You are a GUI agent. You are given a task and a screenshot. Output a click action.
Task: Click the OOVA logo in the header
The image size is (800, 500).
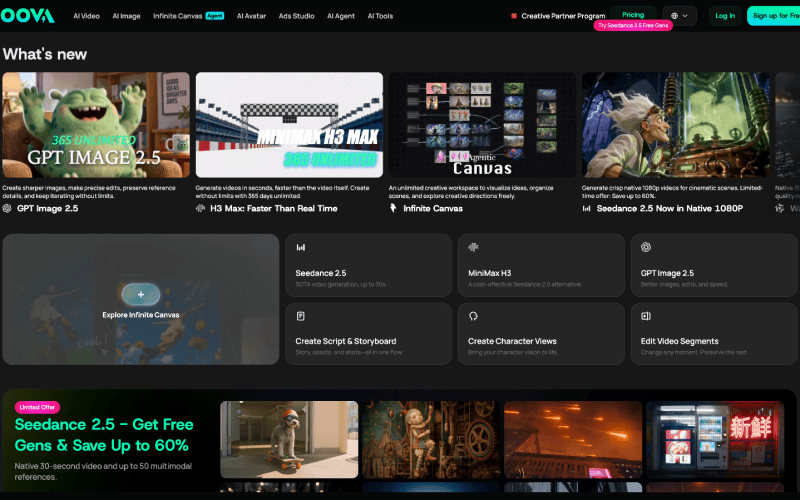point(27,15)
